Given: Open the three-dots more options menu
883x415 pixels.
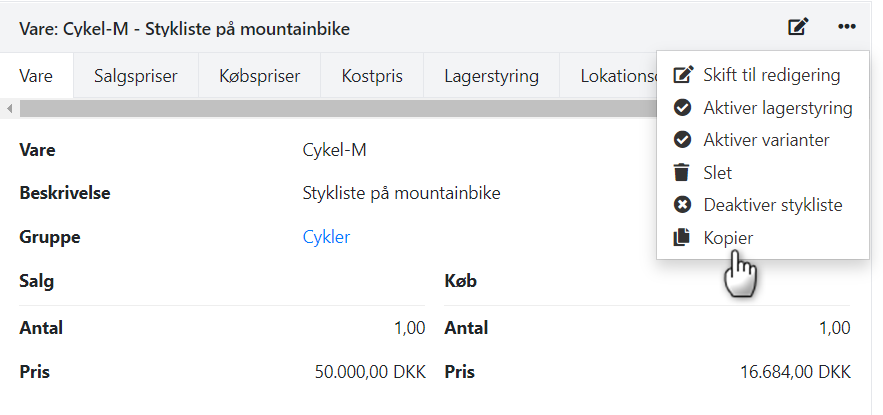Looking at the screenshot, I should tap(847, 27).
